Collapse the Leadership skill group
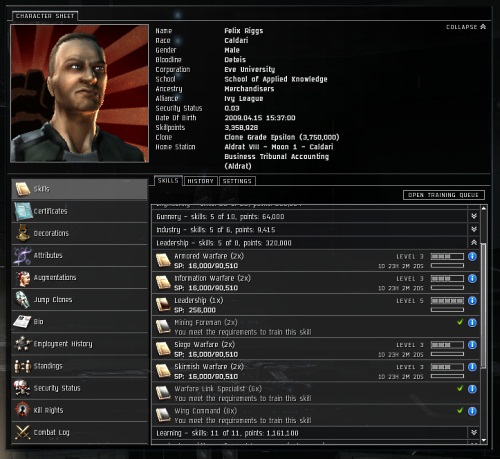This screenshot has width=500, height=459. (474, 243)
